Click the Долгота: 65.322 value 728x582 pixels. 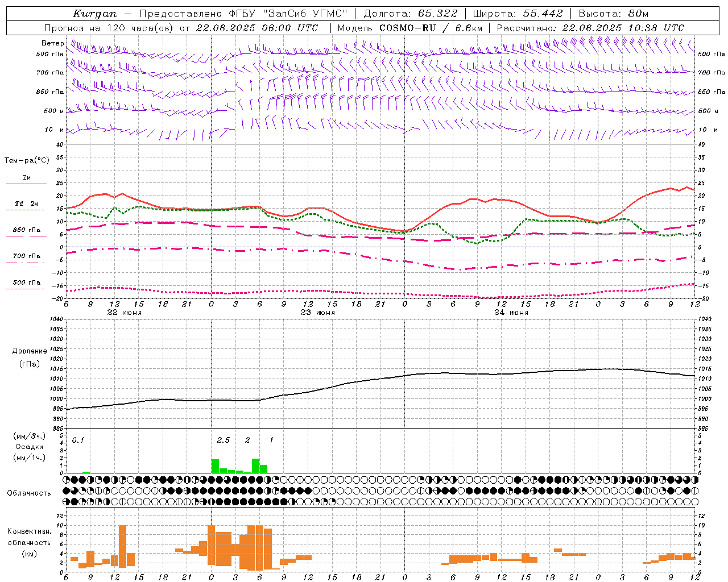(x=410, y=14)
